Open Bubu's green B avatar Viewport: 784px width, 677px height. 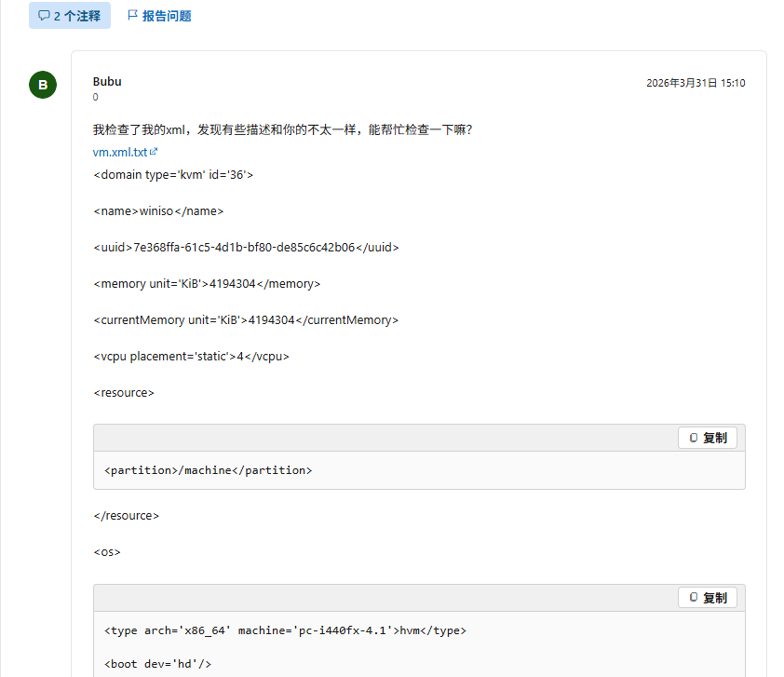click(43, 85)
